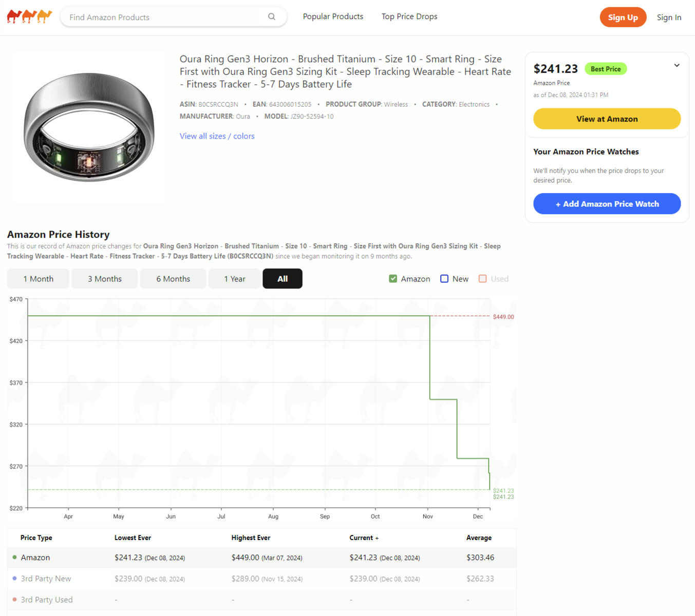Click the Amazon row label in table

pyautogui.click(x=35, y=557)
